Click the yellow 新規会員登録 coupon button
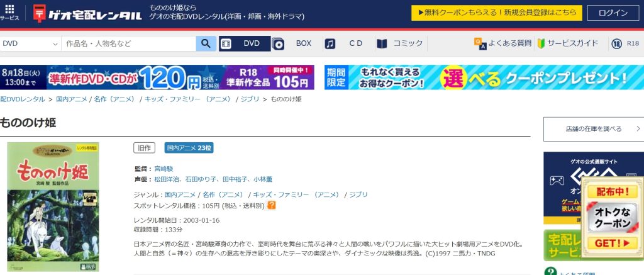This screenshot has width=644, height=275. coord(497,13)
